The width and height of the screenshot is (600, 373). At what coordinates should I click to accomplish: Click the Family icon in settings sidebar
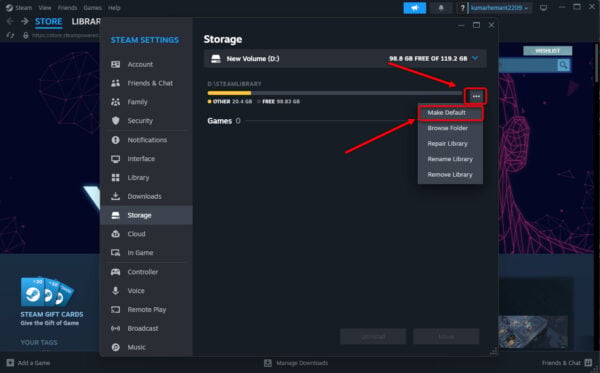tap(116, 102)
